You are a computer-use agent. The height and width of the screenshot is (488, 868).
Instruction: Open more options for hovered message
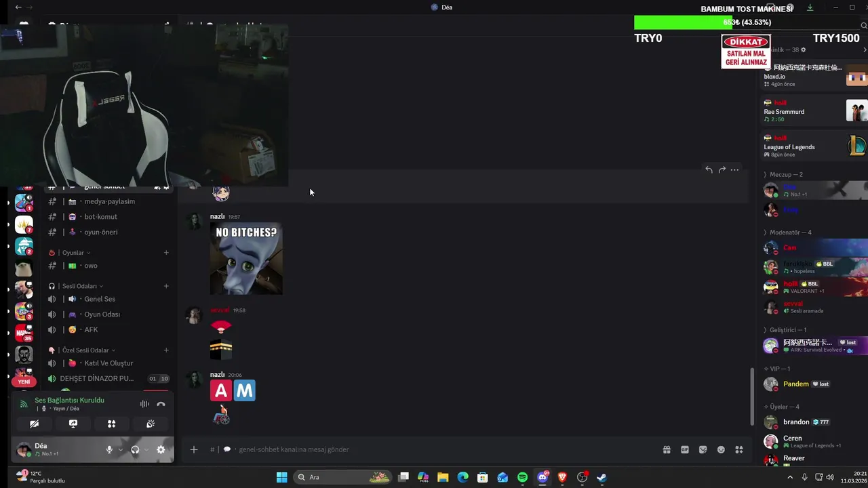point(734,169)
